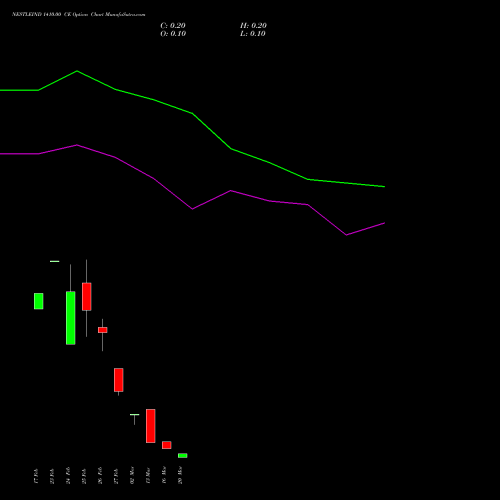
Task: Click the tall green 24 Feb candlestick
Action: pos(70,318)
